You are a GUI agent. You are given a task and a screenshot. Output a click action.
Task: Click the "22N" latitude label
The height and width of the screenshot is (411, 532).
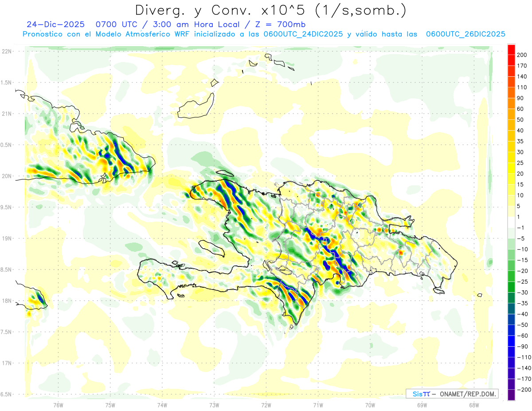pos(8,51)
